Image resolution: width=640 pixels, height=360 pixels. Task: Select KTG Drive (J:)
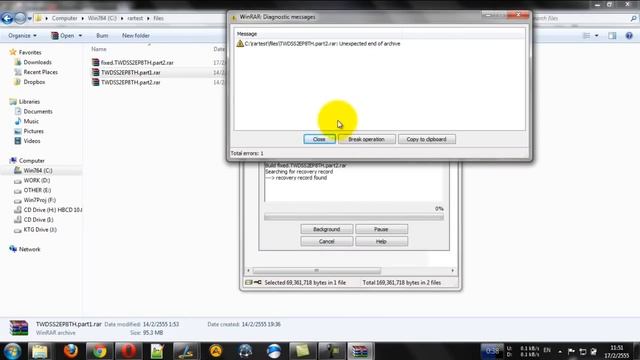pos(40,229)
